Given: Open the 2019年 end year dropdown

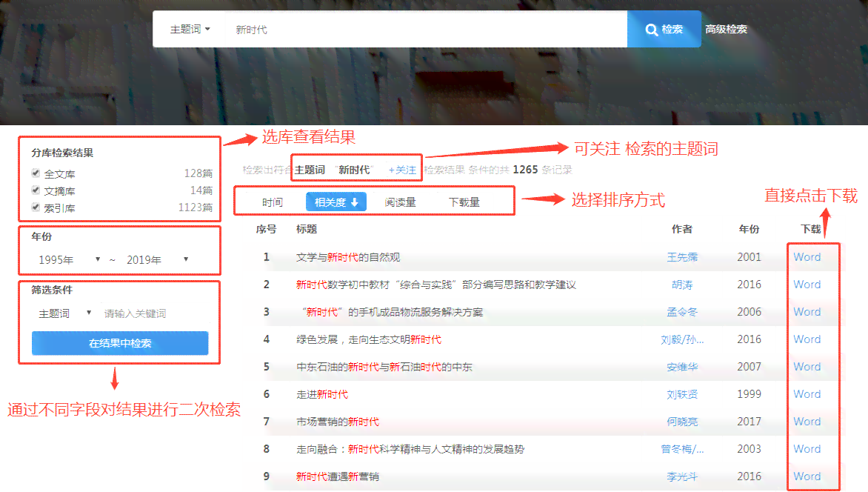Looking at the screenshot, I should (x=158, y=259).
